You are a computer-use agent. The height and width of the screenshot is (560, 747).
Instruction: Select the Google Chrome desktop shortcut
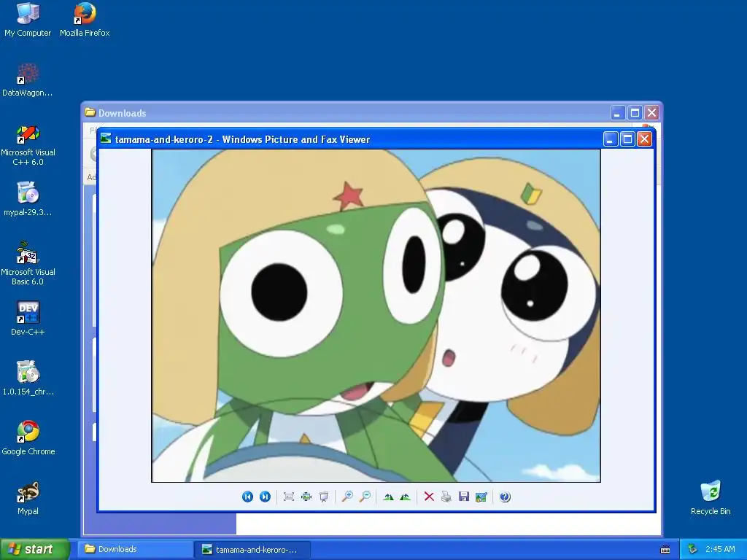[x=28, y=438]
